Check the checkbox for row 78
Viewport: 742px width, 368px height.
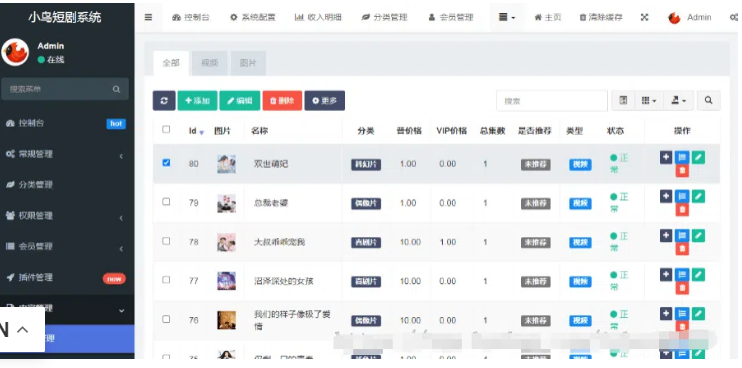tap(166, 241)
